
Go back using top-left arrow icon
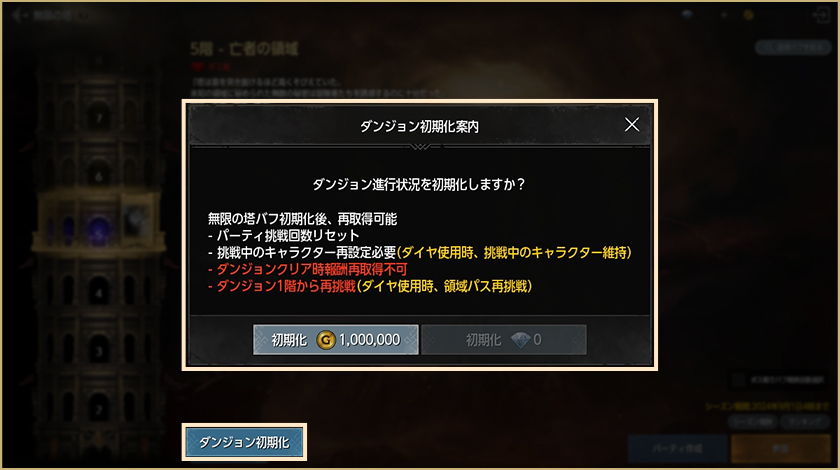pos(18,15)
